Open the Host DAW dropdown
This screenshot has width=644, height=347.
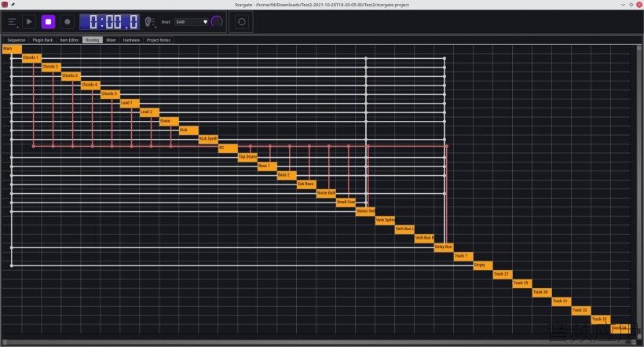192,22
